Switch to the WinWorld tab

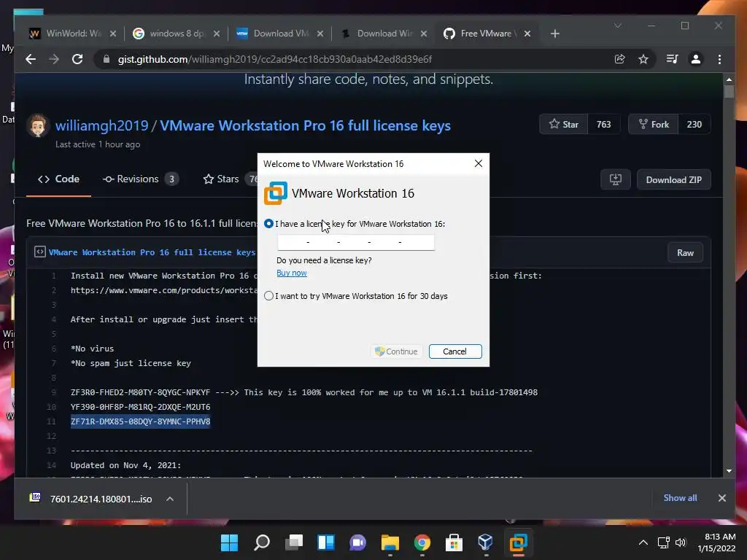point(71,34)
